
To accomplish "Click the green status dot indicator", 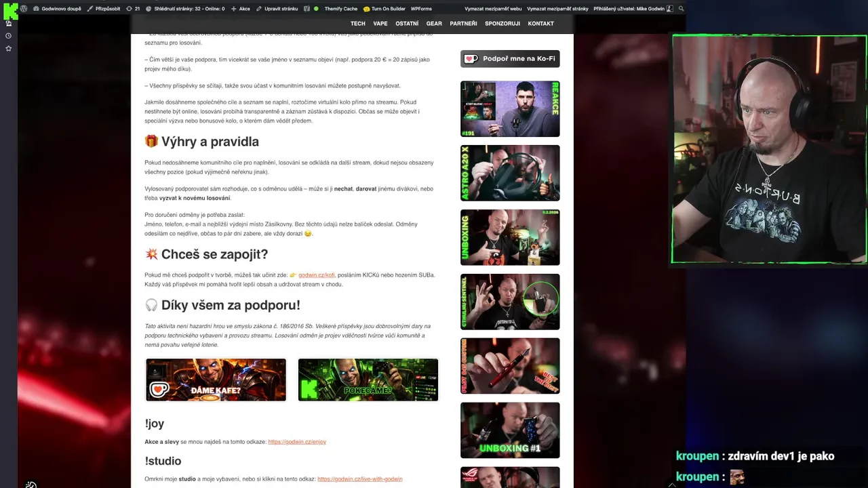I will pos(316,9).
